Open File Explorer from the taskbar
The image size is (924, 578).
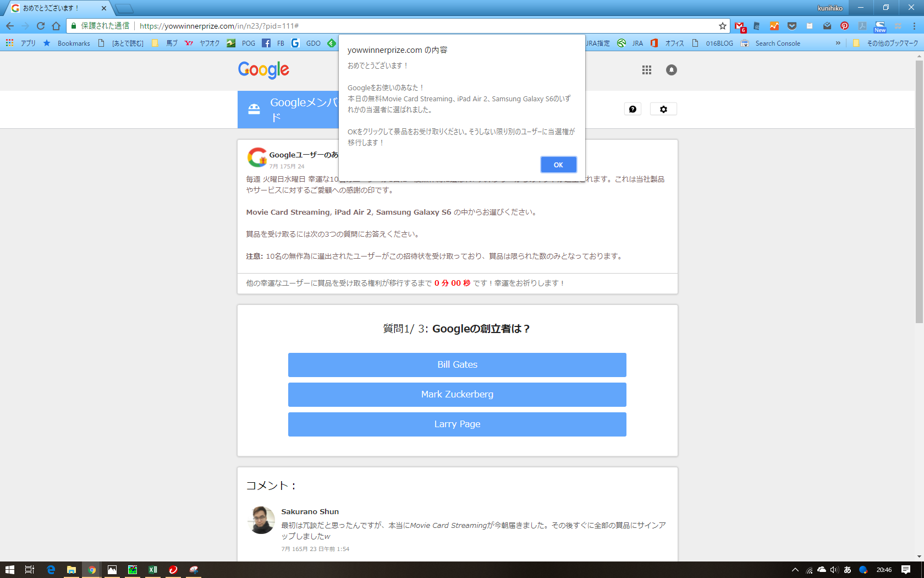coord(71,570)
